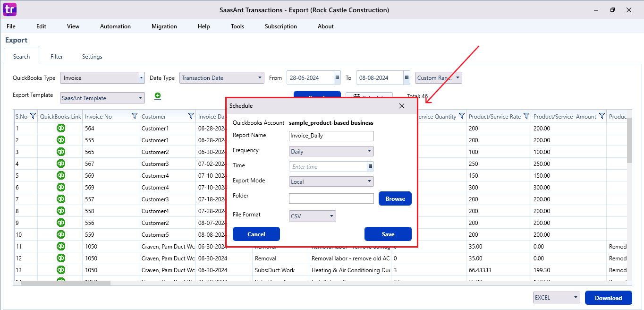644x310 pixels.
Task: Click the table horizontal scrollbar thumb
Action: 66,283
